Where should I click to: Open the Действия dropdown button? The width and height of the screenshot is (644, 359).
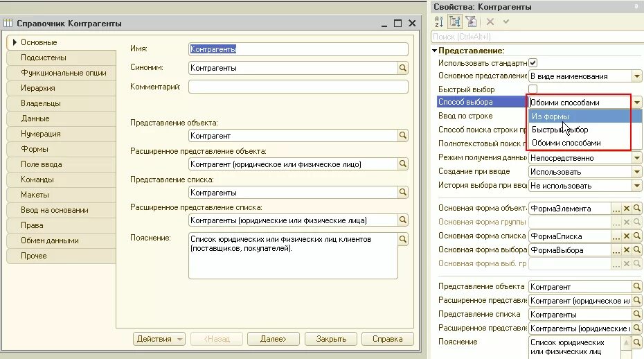[x=159, y=339]
